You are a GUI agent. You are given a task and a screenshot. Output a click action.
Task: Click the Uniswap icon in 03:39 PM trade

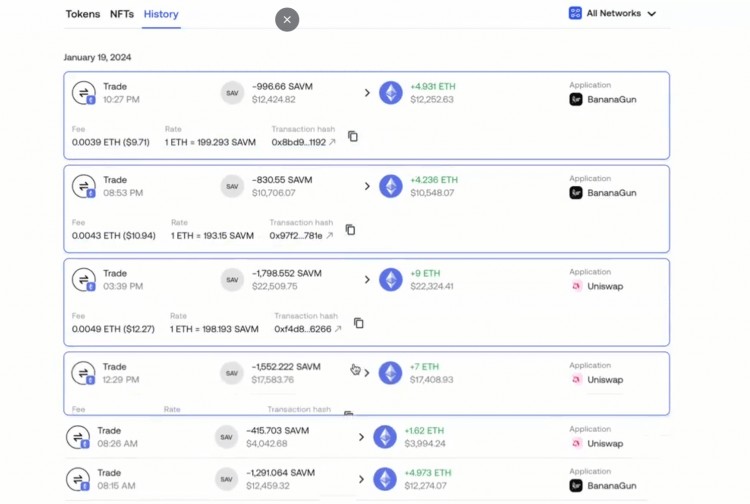(576, 286)
